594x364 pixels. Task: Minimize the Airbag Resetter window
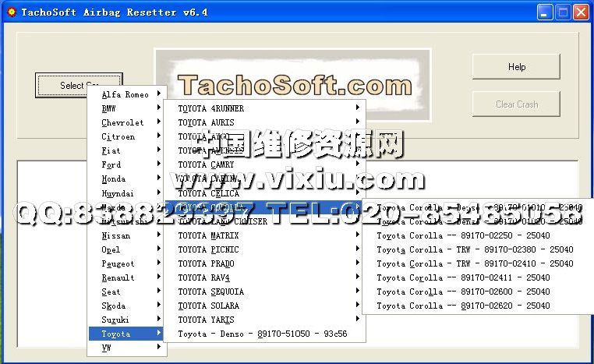[x=545, y=12]
